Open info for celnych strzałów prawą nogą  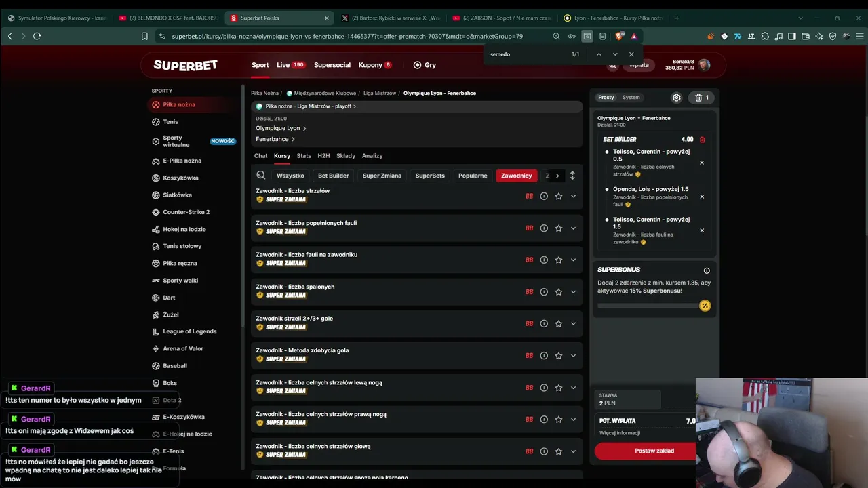pos(544,420)
